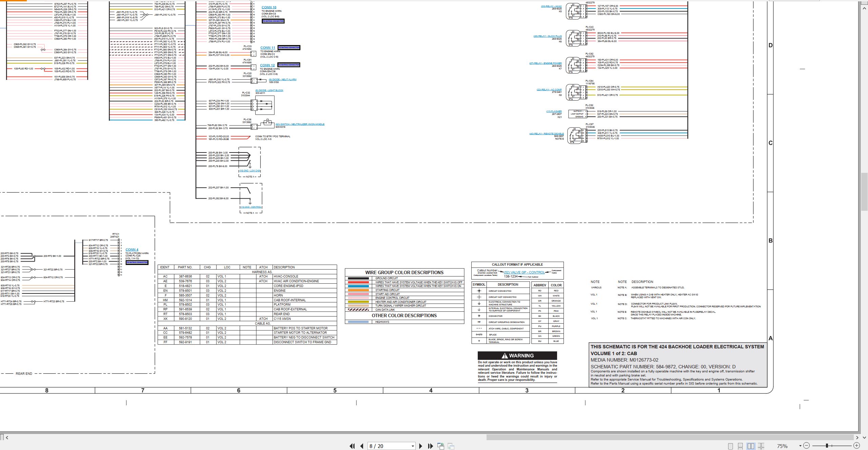Click the zoom slider handle
Screen dimensions: 868x450
click(827, 446)
